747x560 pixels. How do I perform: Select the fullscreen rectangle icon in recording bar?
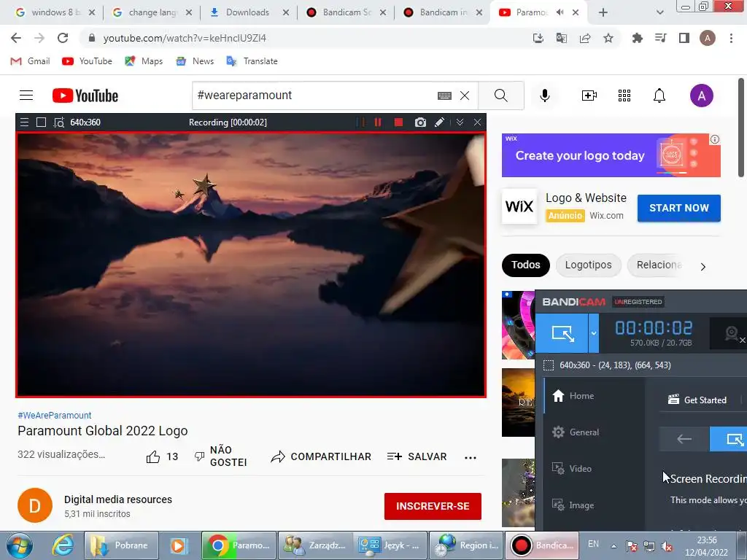click(41, 122)
